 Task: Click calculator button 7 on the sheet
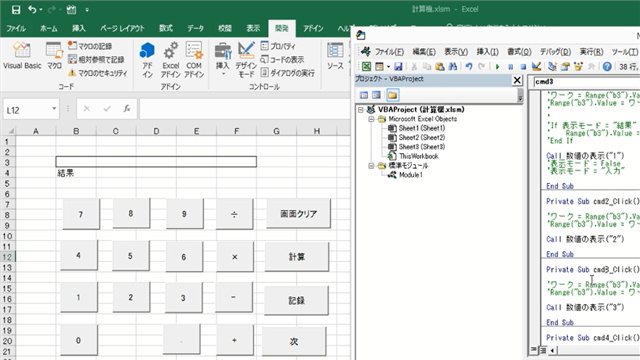[81, 214]
